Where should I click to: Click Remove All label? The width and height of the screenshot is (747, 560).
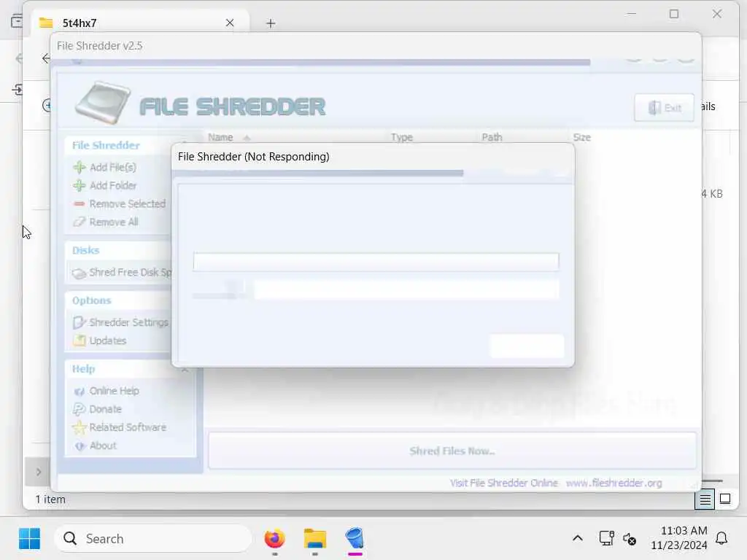tap(113, 222)
